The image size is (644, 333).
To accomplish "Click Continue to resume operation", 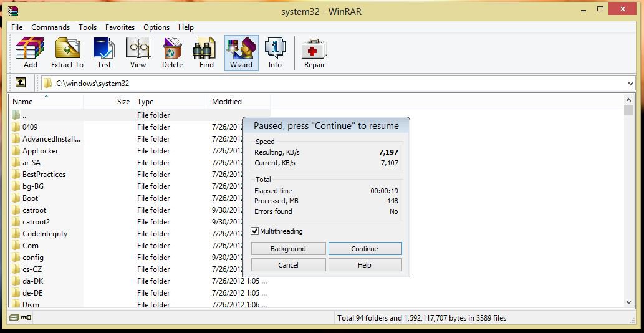I will (365, 249).
